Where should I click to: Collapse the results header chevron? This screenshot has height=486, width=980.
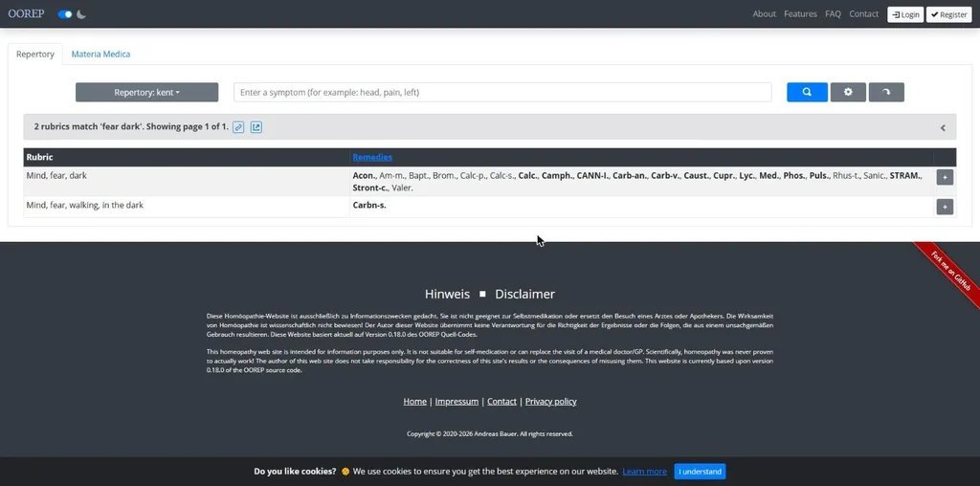tap(943, 127)
